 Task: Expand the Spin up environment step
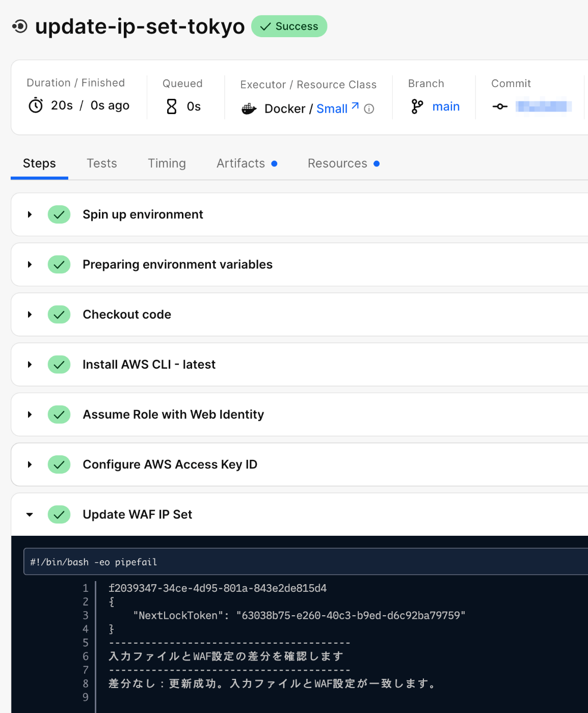click(x=30, y=214)
